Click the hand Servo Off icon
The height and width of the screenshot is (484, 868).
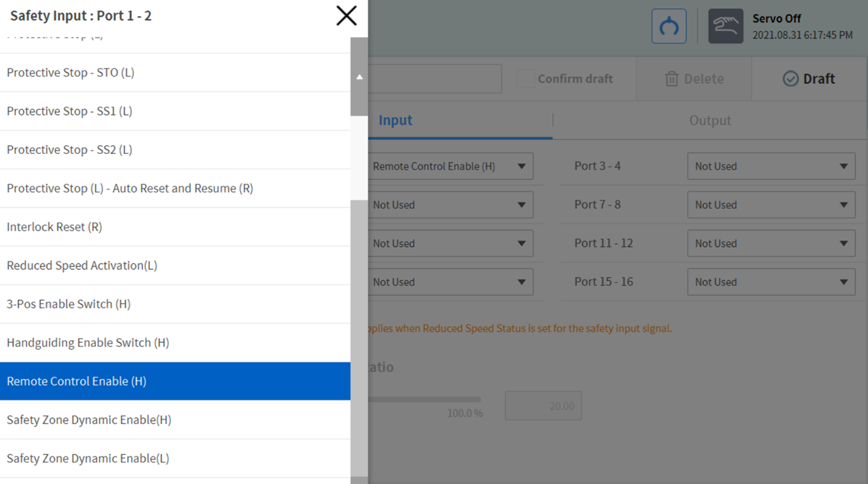725,27
